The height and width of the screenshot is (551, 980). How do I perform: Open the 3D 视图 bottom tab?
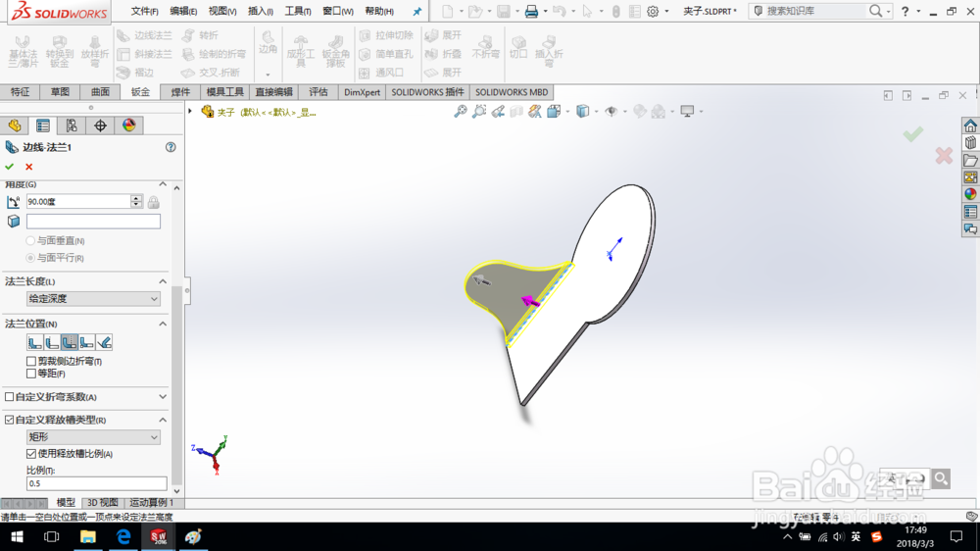pos(103,503)
